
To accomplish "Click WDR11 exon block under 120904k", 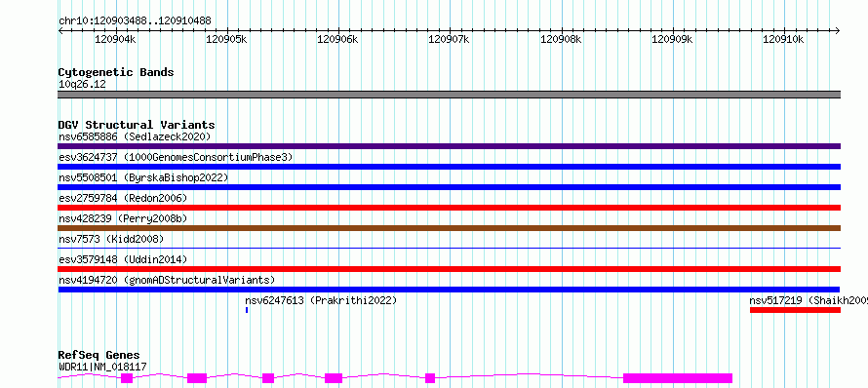I will click(127, 378).
